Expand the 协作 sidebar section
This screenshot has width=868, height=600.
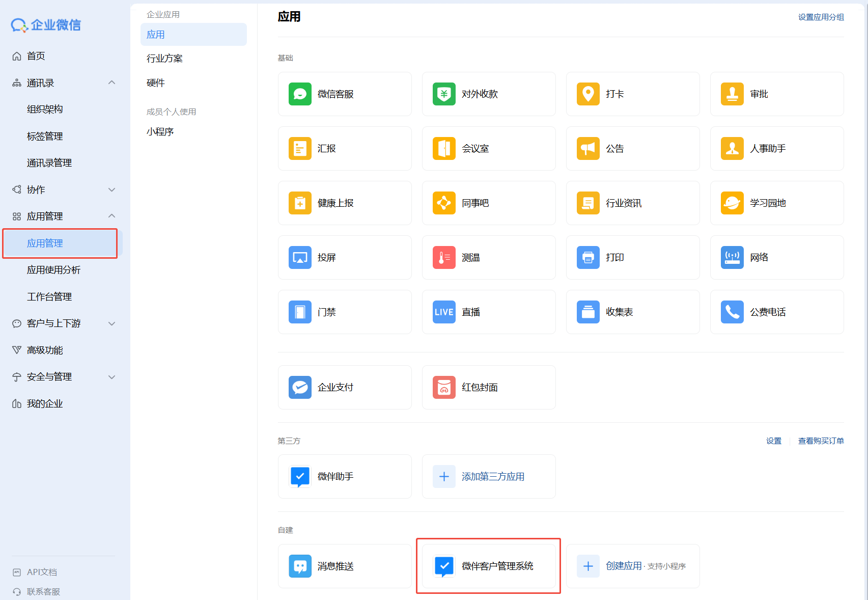pos(111,190)
